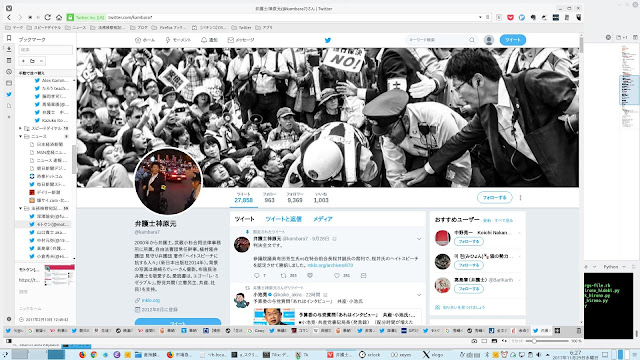Select the ツイートと返信 tab
This screenshot has height=360, width=640.
[x=283, y=219]
